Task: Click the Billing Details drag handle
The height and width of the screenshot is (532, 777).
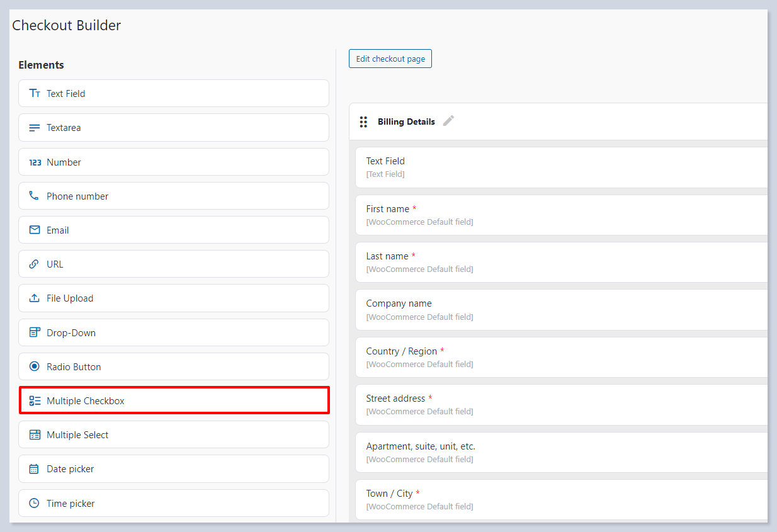Action: point(363,122)
